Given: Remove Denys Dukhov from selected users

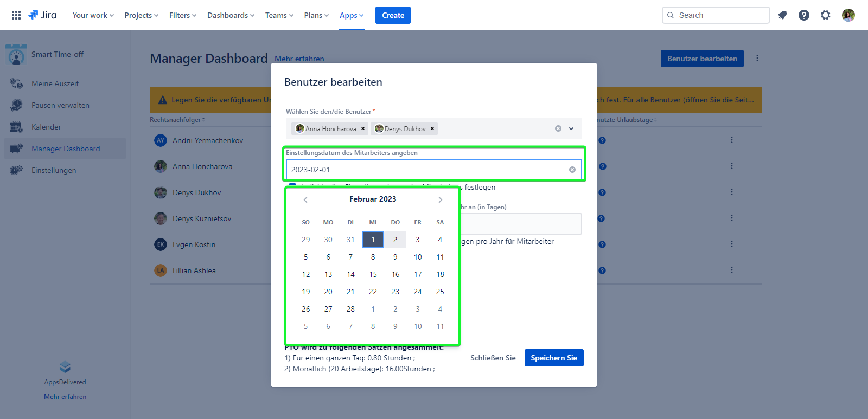Looking at the screenshot, I should (x=432, y=129).
